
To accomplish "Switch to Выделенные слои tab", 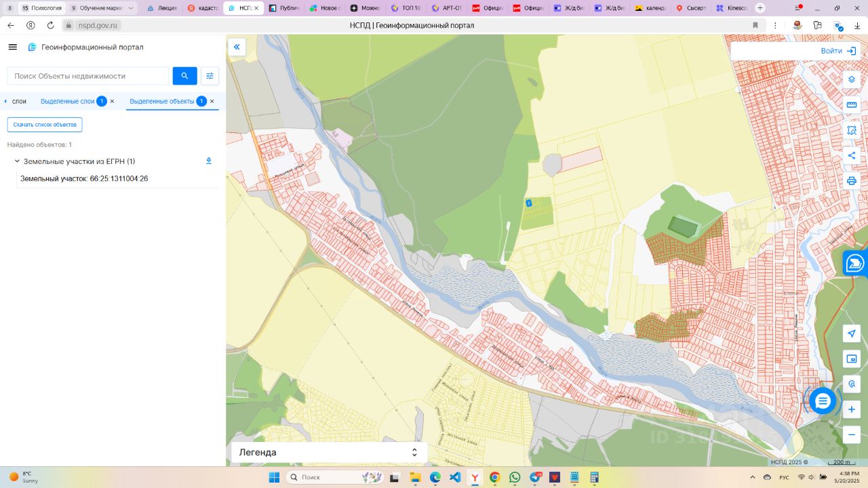I will (67, 101).
